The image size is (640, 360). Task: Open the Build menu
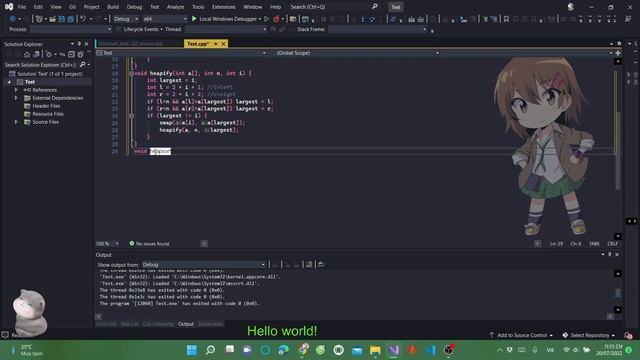point(113,7)
